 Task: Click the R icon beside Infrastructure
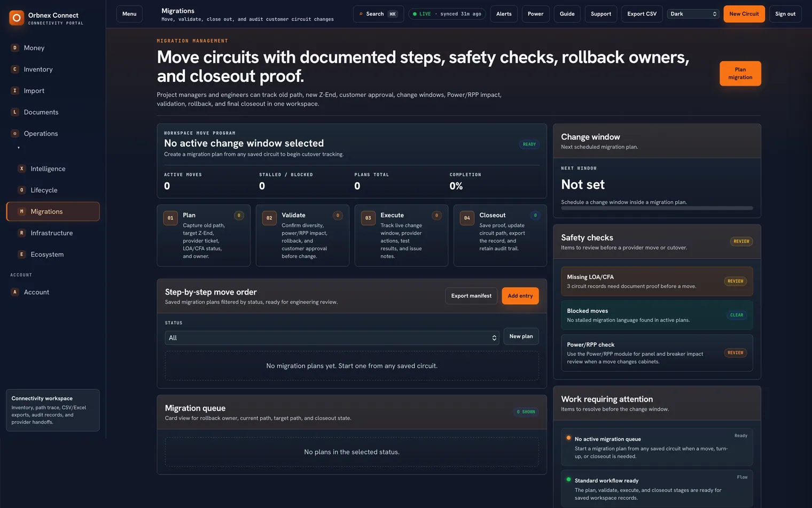22,233
